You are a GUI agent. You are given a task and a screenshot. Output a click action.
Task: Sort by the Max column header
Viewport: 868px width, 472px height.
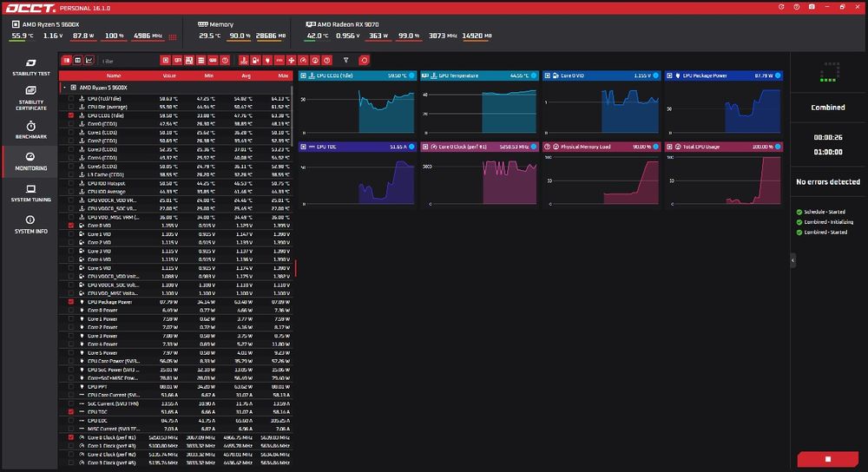pyautogui.click(x=284, y=75)
